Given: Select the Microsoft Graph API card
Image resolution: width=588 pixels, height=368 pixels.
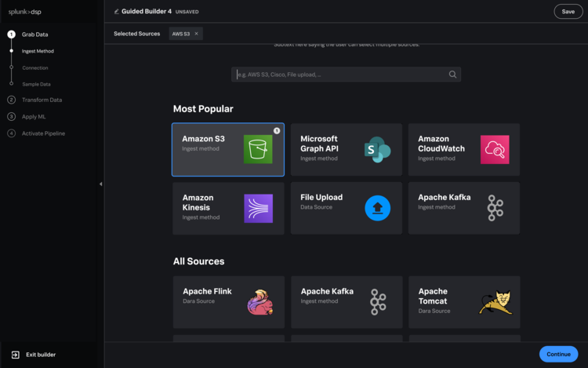Looking at the screenshot, I should 346,150.
